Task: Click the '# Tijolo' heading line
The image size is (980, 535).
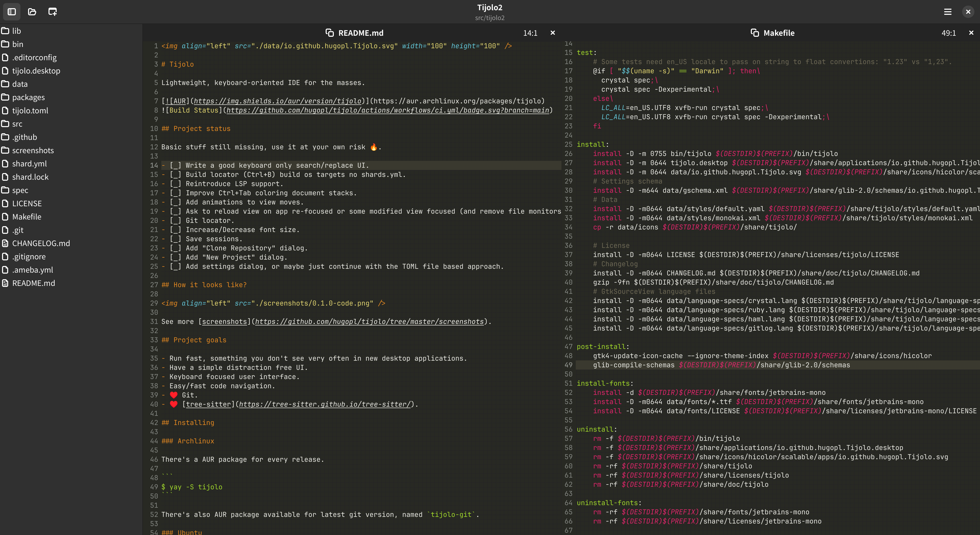Action: click(x=177, y=64)
